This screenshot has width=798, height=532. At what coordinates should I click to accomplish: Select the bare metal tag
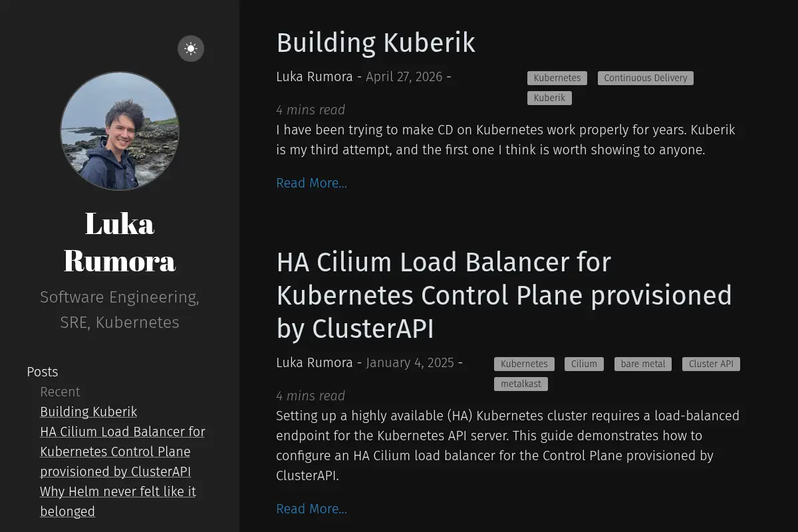click(643, 364)
